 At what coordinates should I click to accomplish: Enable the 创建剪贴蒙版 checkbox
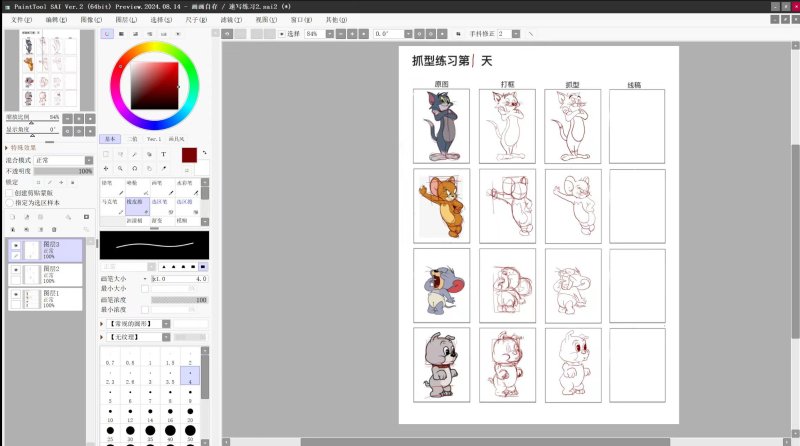click(x=12, y=192)
